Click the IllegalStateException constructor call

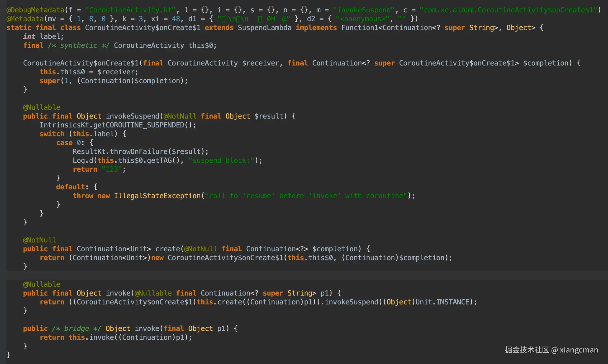tap(157, 196)
